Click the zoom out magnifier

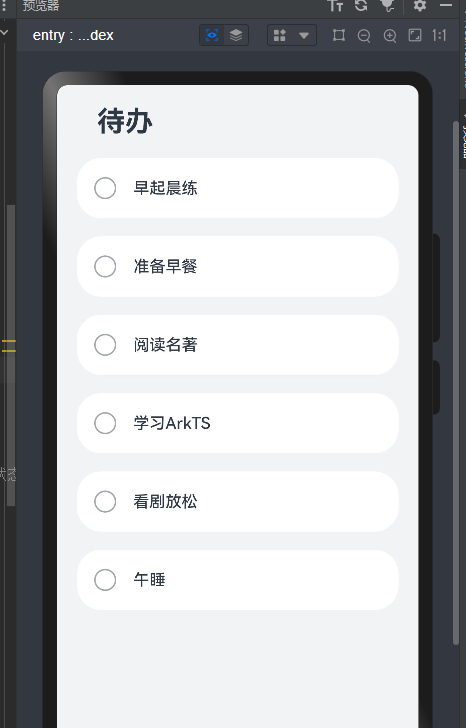click(x=364, y=35)
